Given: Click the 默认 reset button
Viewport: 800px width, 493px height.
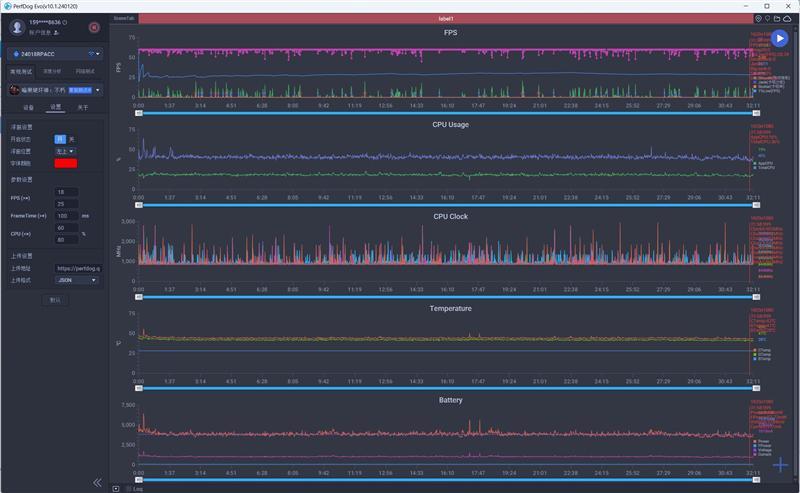Looking at the screenshot, I should tap(56, 300).
